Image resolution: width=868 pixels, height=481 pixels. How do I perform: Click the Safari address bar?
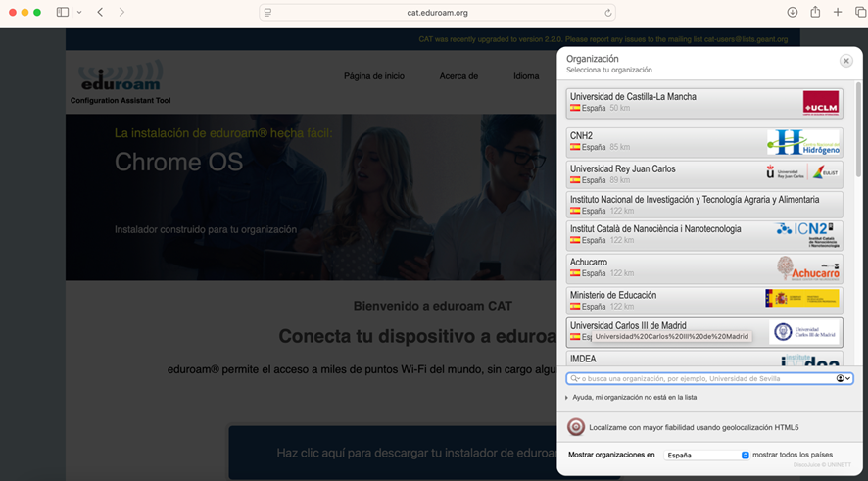click(x=437, y=13)
